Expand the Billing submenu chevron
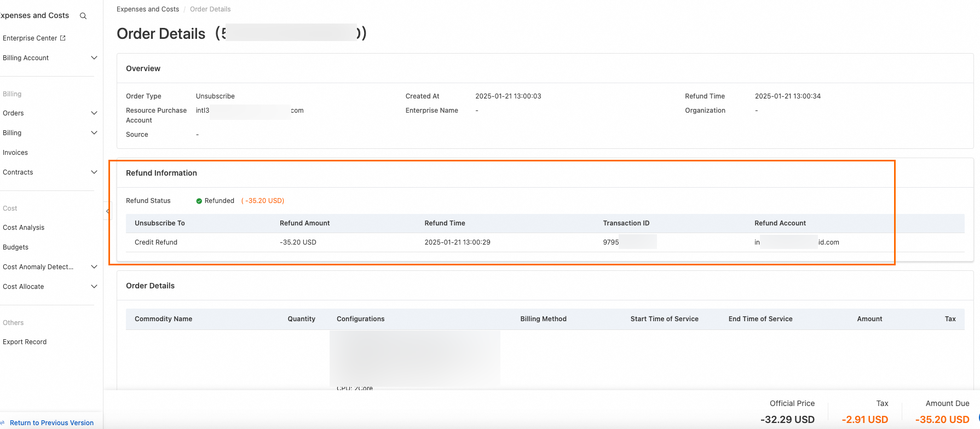Image resolution: width=980 pixels, height=429 pixels. pos(94,133)
